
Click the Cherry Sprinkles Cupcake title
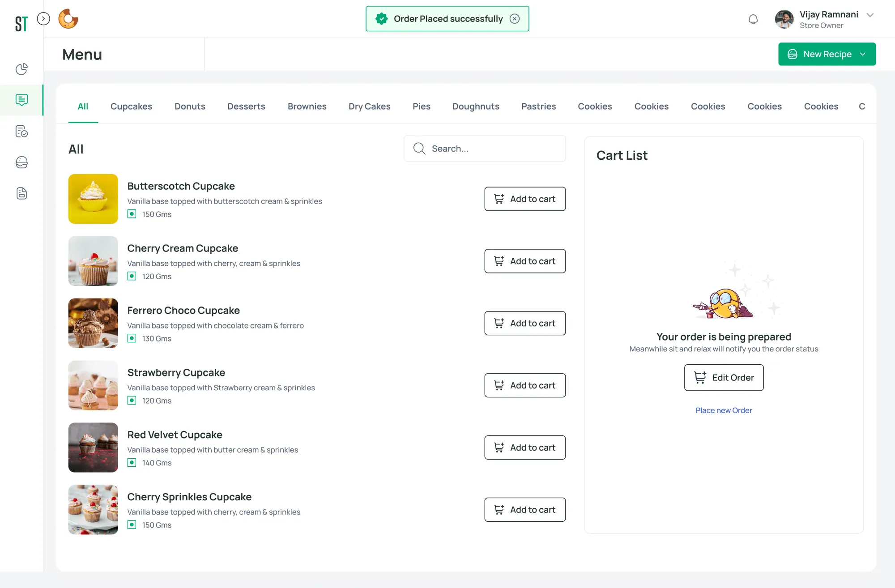click(189, 497)
